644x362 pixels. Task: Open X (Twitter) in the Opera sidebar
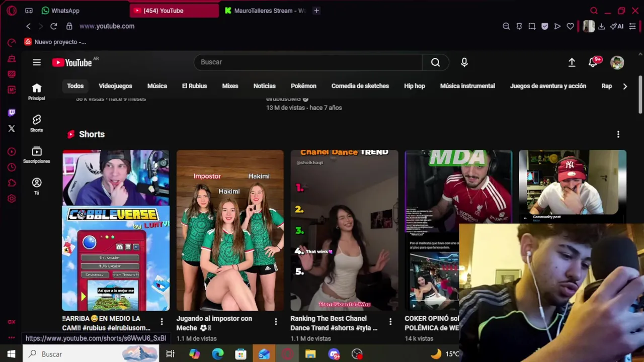[x=12, y=129]
